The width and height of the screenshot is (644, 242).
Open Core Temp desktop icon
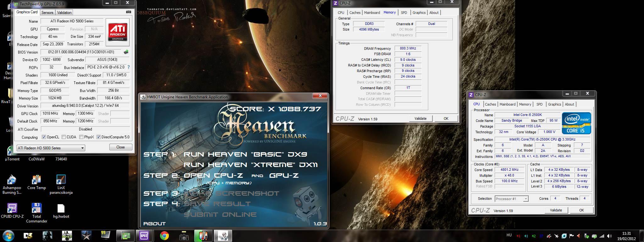36,182
